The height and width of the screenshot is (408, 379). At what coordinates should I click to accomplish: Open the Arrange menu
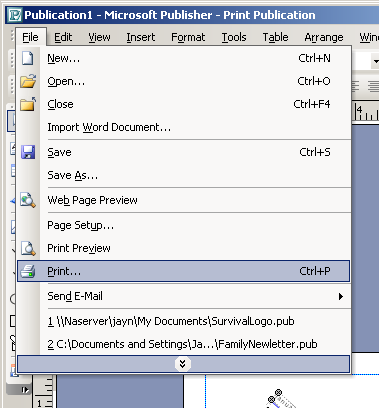(324, 37)
